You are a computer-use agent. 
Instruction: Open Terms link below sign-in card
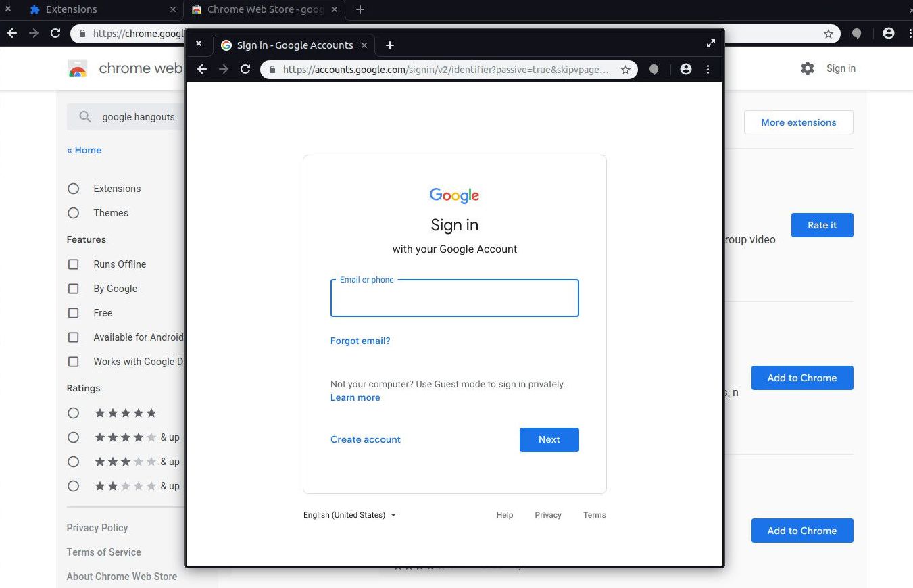(x=595, y=515)
